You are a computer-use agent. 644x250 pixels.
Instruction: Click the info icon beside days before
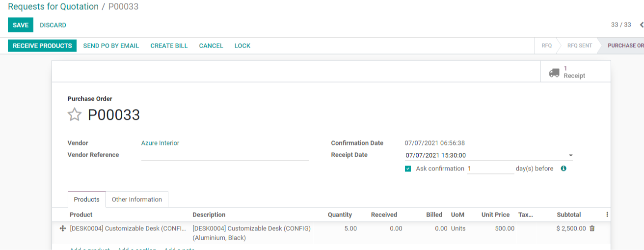563,168
